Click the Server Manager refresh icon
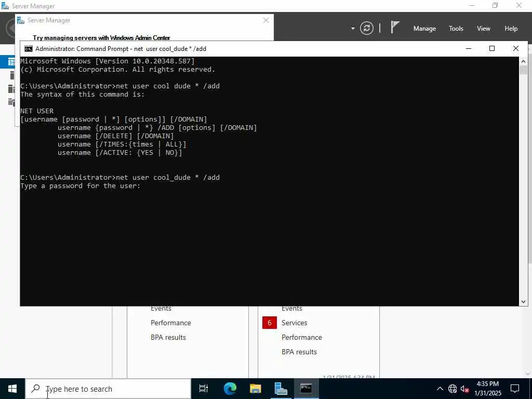 pos(366,28)
